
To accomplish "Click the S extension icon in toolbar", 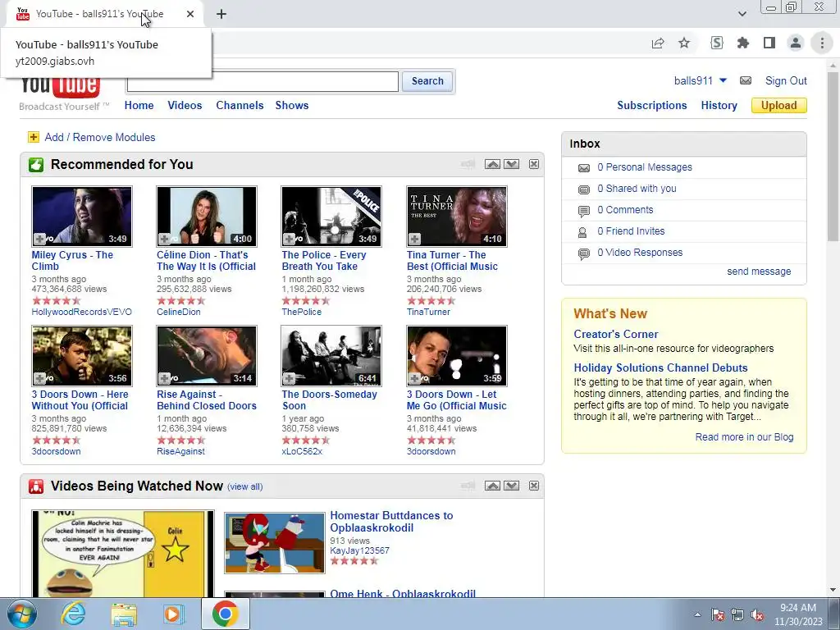I will (x=717, y=43).
